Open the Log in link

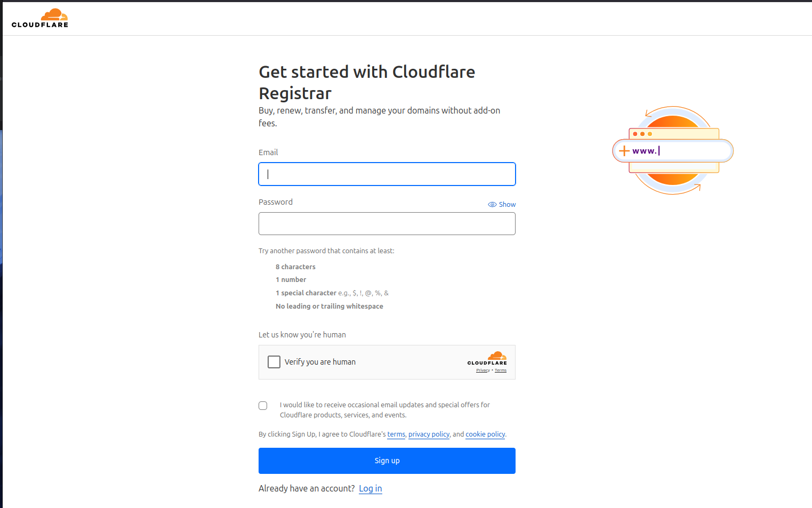pos(371,489)
